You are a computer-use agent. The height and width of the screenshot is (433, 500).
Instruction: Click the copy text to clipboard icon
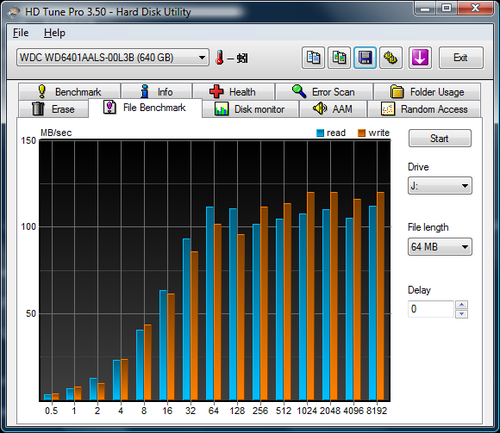coord(313,58)
